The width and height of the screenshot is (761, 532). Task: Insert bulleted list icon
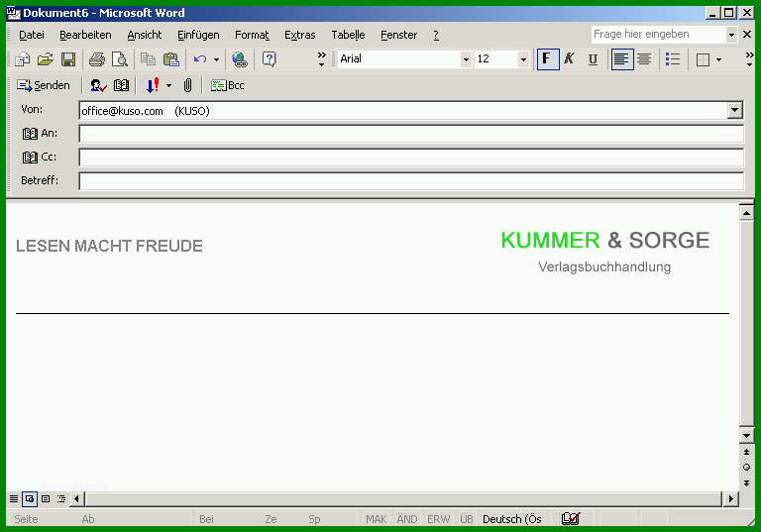pos(673,59)
